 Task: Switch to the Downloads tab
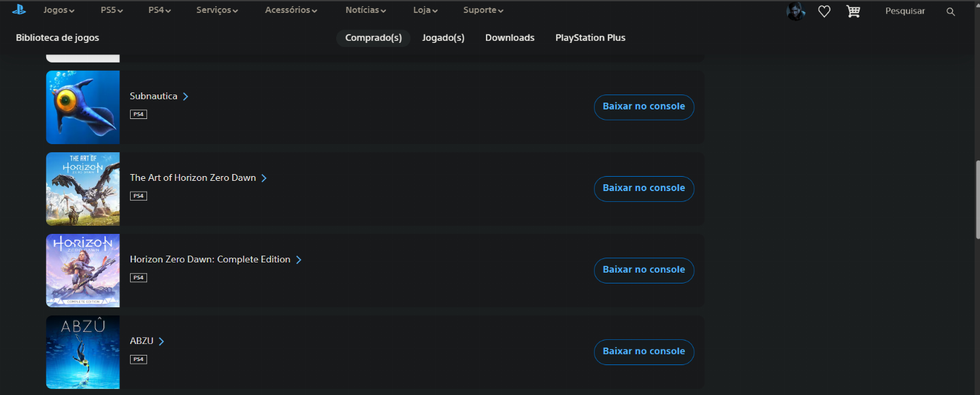510,38
